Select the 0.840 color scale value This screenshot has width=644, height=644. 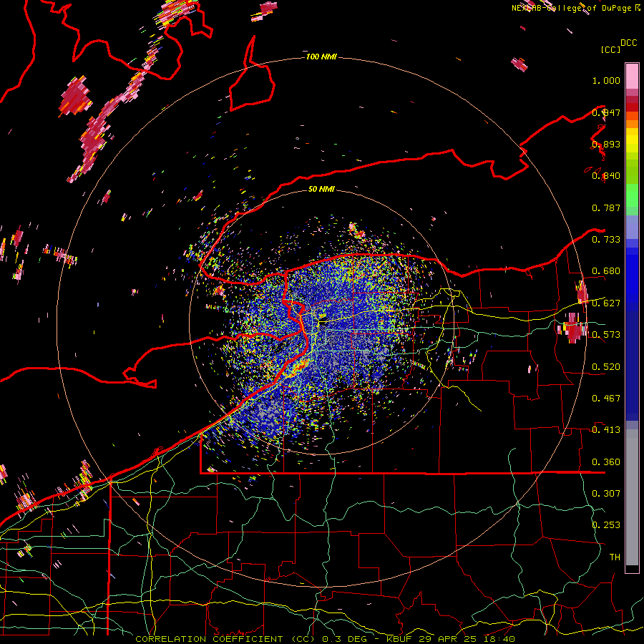click(x=606, y=176)
